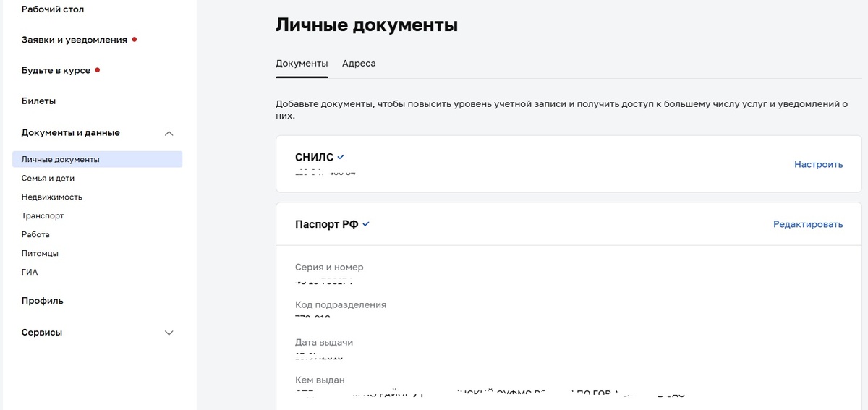
Task: Switch to the Документы tab
Action: [302, 63]
